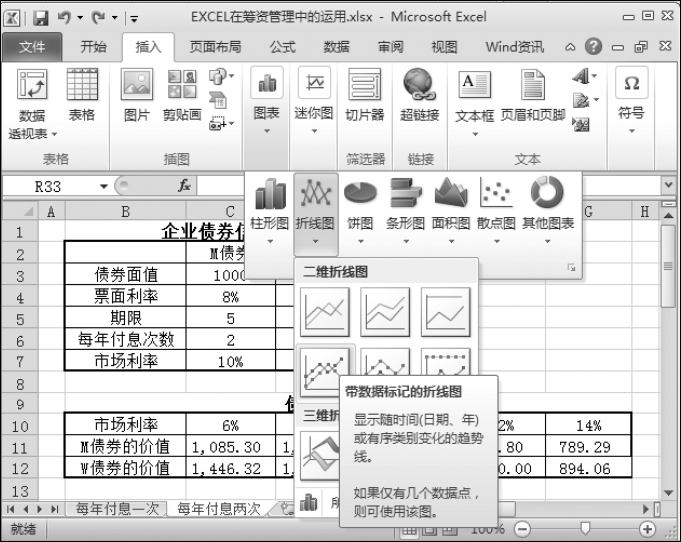Click the Redo icon in title bar

[98, 18]
